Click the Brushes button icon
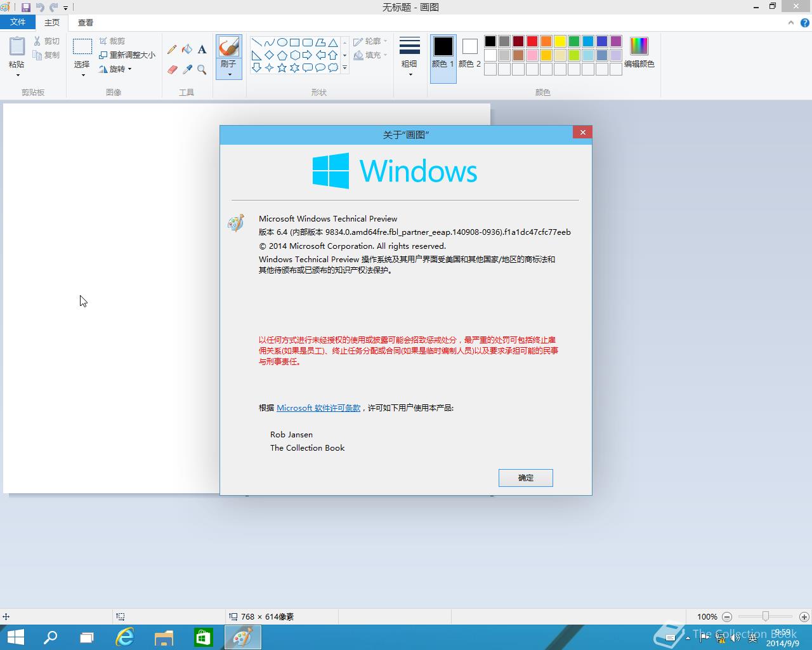Screen dimensions: 812x650 229,47
